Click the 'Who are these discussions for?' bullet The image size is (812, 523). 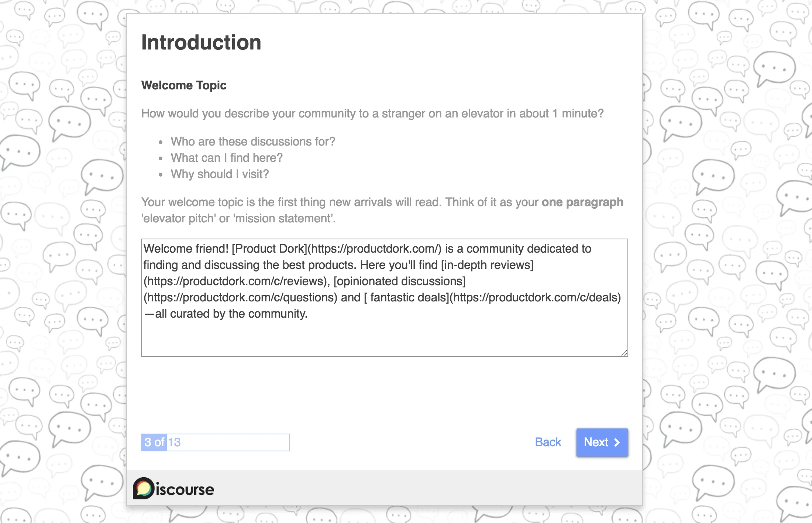(x=252, y=141)
